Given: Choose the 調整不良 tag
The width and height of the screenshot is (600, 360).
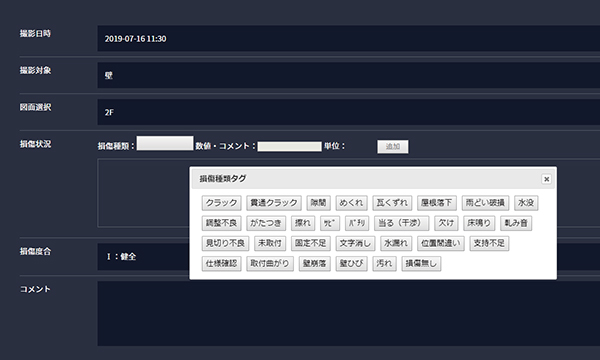Looking at the screenshot, I should tap(222, 223).
